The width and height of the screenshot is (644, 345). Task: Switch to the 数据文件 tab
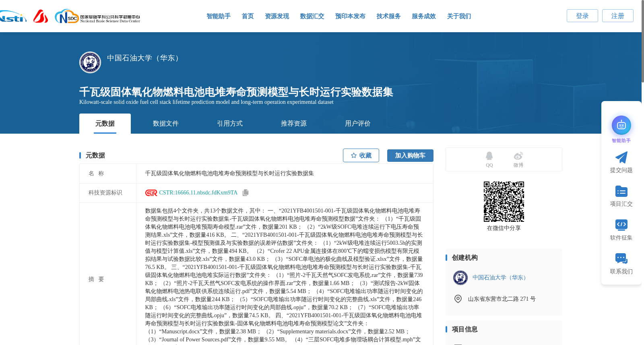[166, 124]
